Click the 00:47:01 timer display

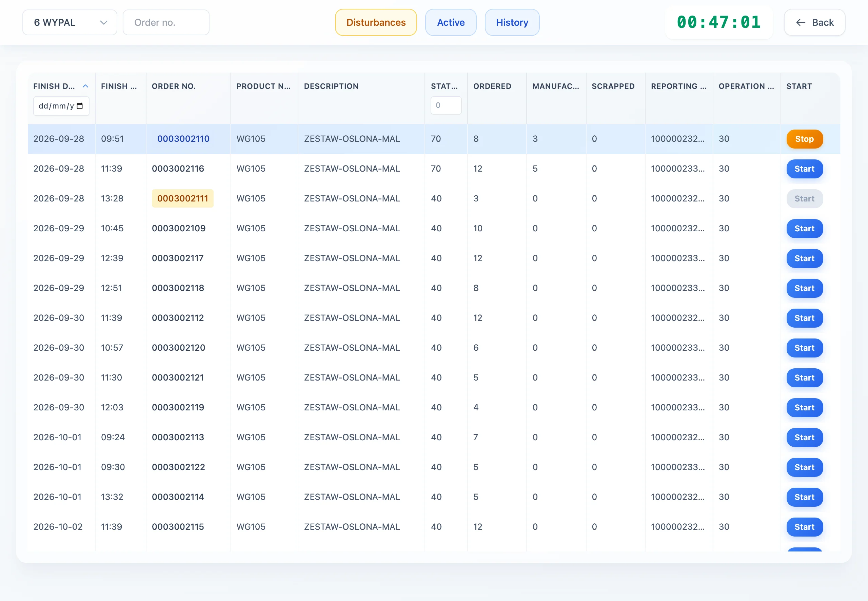pos(718,22)
